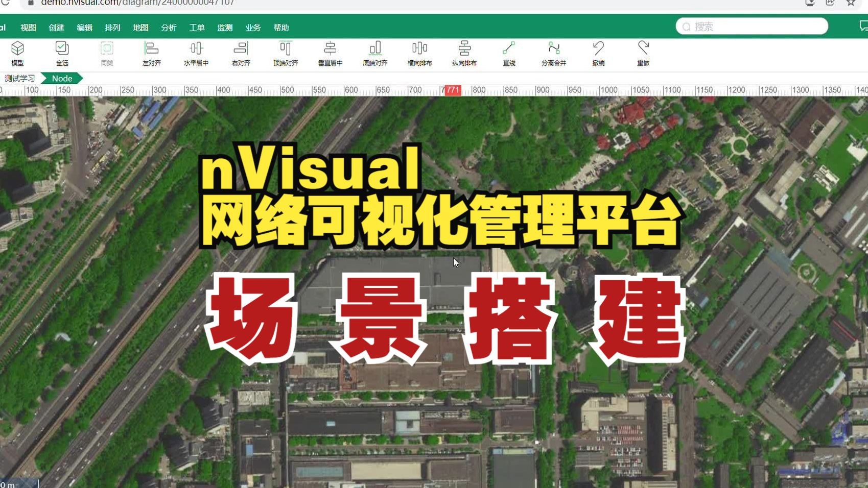The width and height of the screenshot is (868, 488).
Task: Apply 水平居中 horizontal centering
Action: tap(196, 53)
